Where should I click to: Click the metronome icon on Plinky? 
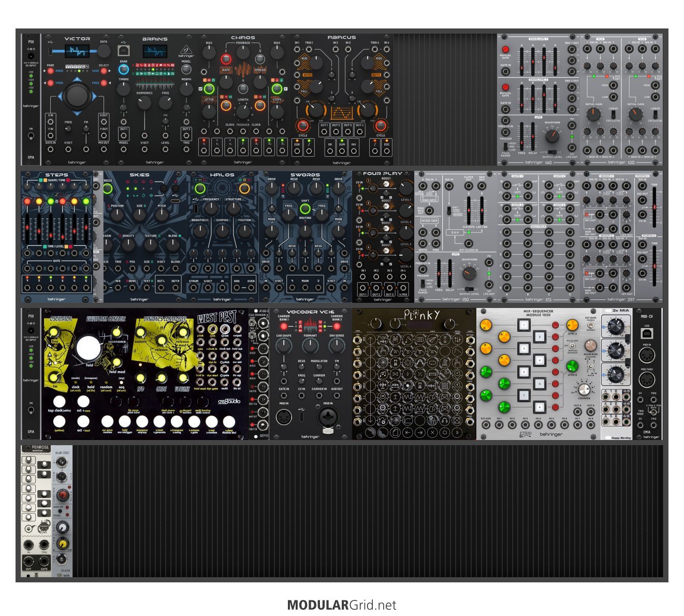(445, 363)
